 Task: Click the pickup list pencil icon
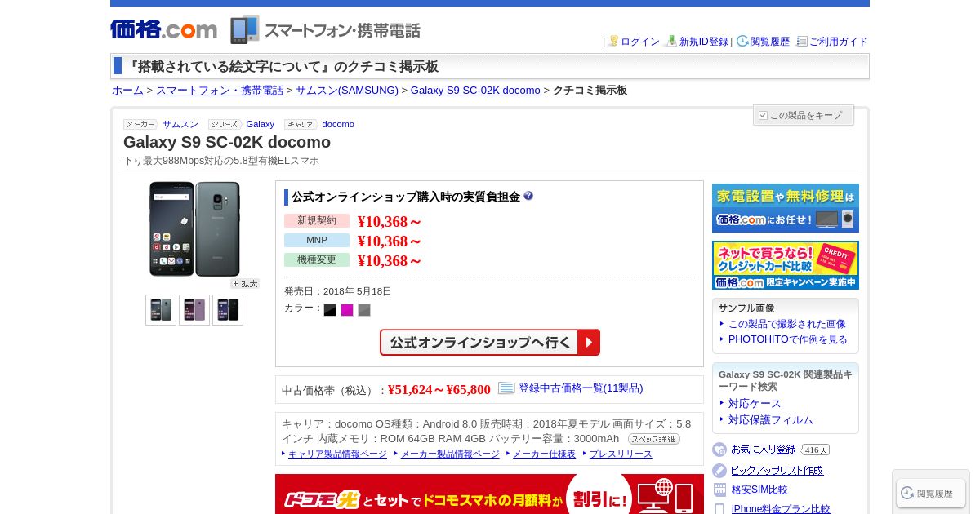[x=719, y=471]
